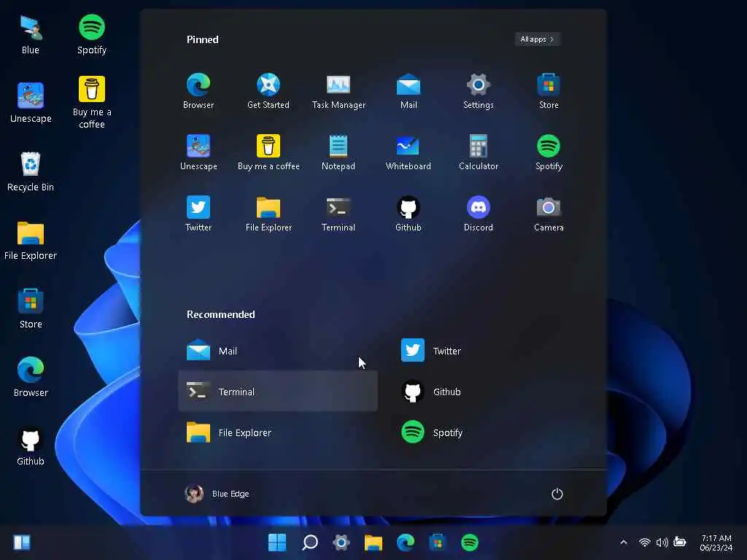747x560 pixels.
Task: Open the Blue Edge user account
Action: coord(217,494)
